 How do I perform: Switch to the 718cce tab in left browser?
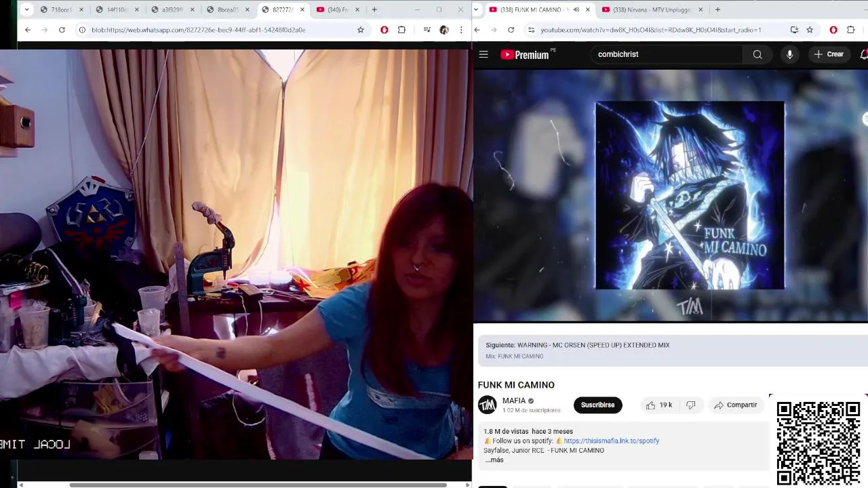pos(62,9)
